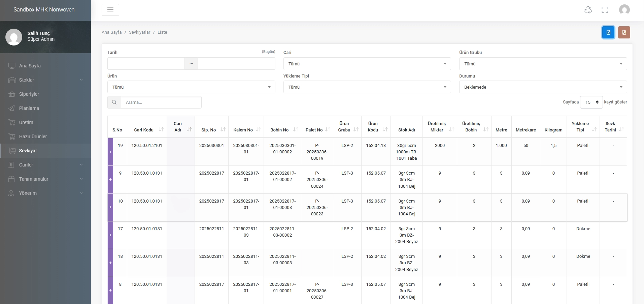Click the brown PDF export icon
This screenshot has width=644, height=304.
(x=624, y=32)
